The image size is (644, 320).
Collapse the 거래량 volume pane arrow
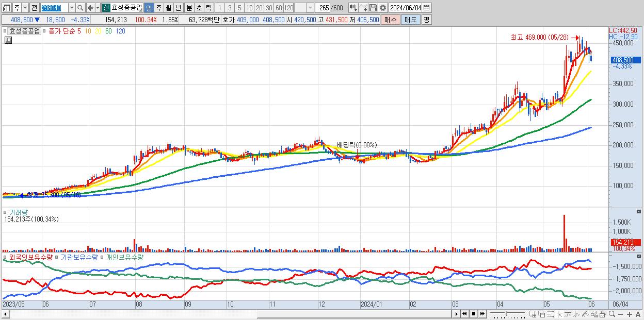pyautogui.click(x=639, y=212)
